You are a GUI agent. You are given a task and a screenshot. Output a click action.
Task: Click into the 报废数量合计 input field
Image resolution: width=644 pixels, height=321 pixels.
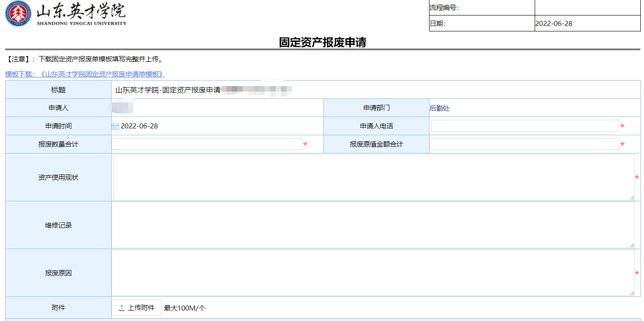point(207,144)
